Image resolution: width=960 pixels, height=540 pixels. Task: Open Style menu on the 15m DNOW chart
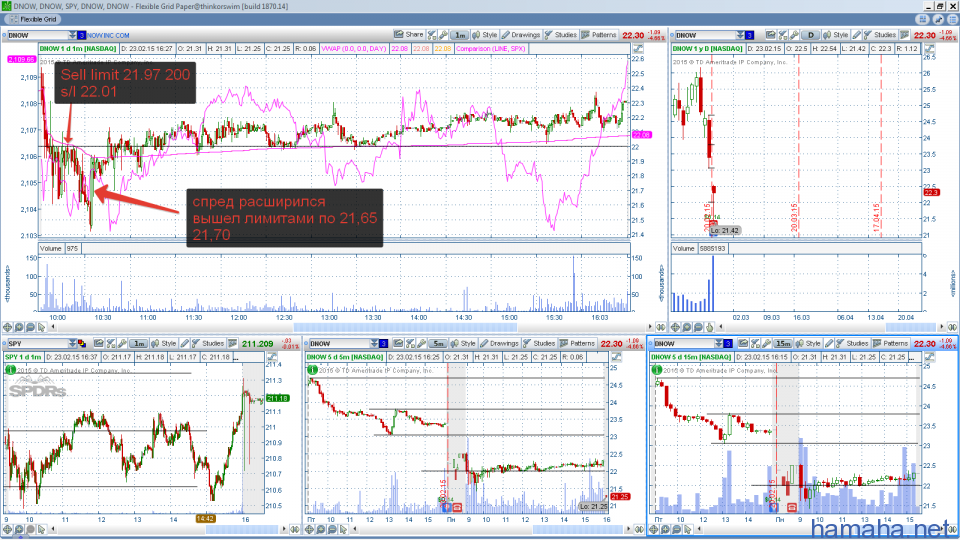808,343
